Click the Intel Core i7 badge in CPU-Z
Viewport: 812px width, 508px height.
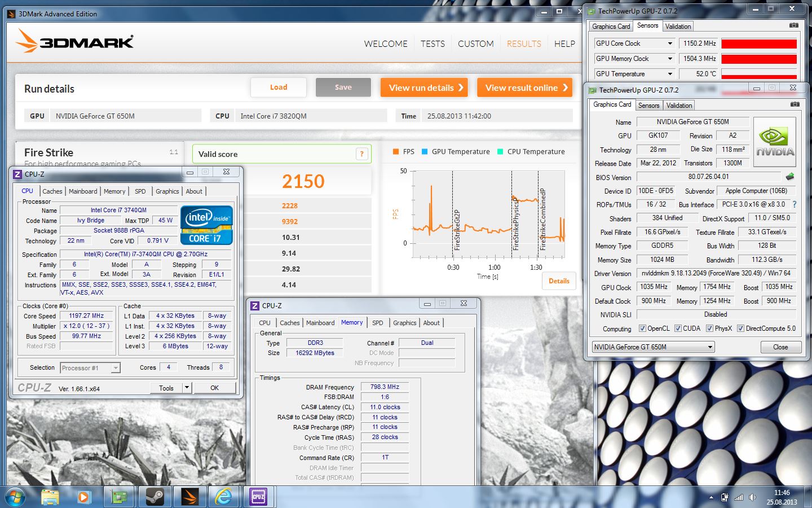point(206,225)
